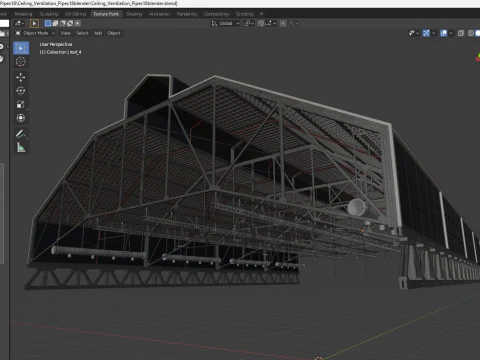
Task: Switch to the Scripting workspace tab
Action: (245, 14)
